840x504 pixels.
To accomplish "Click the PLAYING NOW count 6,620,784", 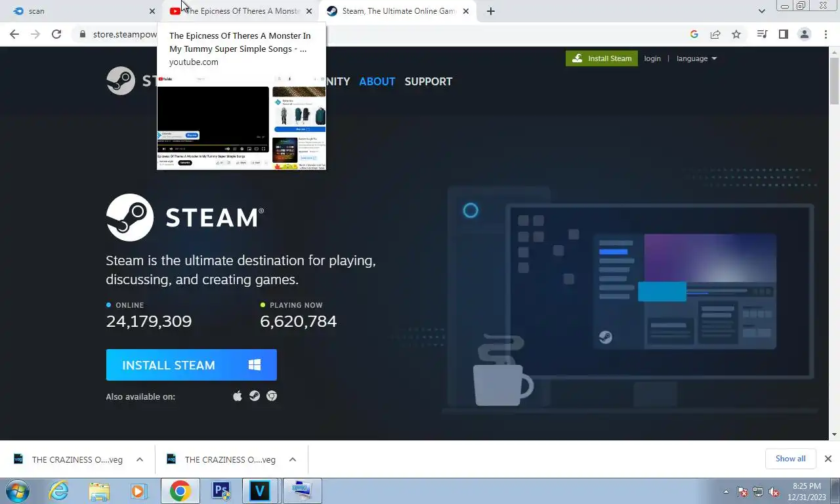I will (299, 322).
